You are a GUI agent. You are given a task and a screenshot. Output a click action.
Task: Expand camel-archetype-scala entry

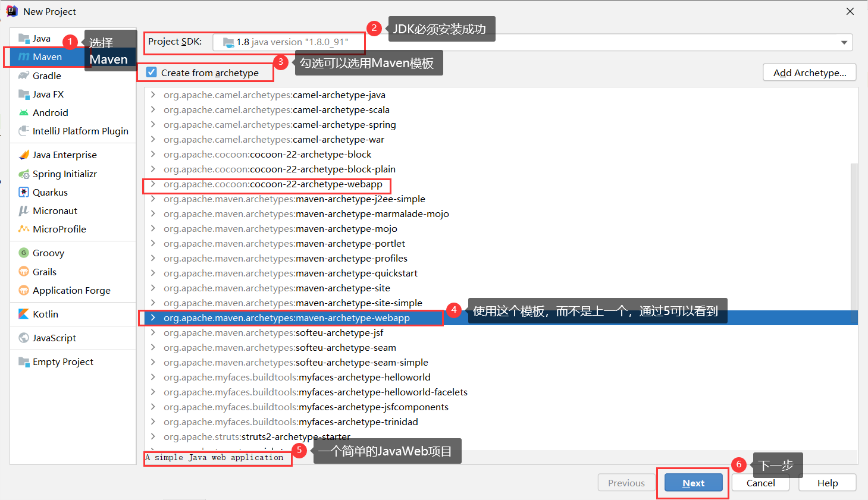coord(153,109)
